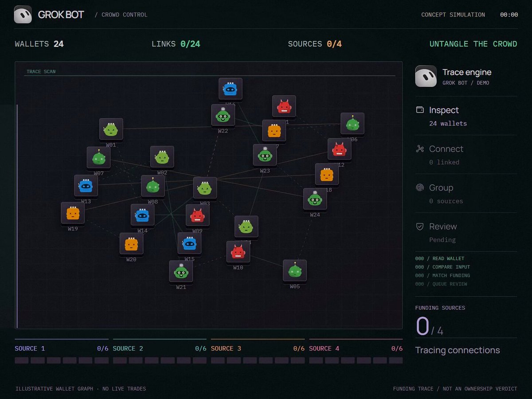Click orange wallet W18
The height and width of the screenshot is (399, 532).
(x=327, y=174)
